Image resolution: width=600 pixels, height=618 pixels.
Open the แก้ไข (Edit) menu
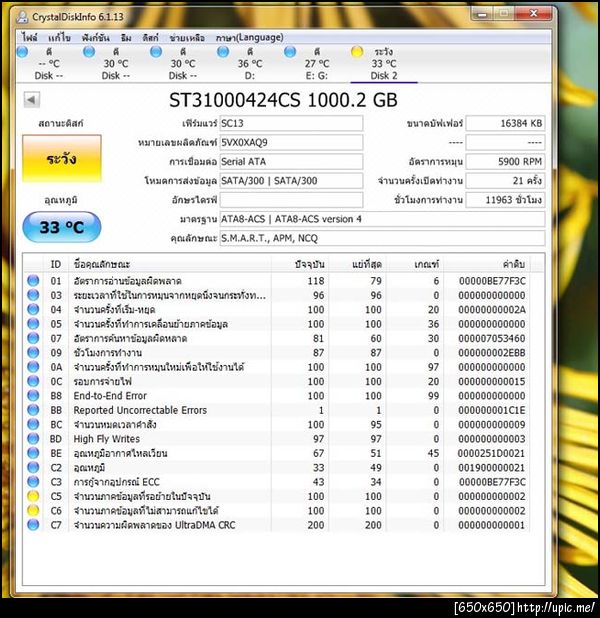59,38
